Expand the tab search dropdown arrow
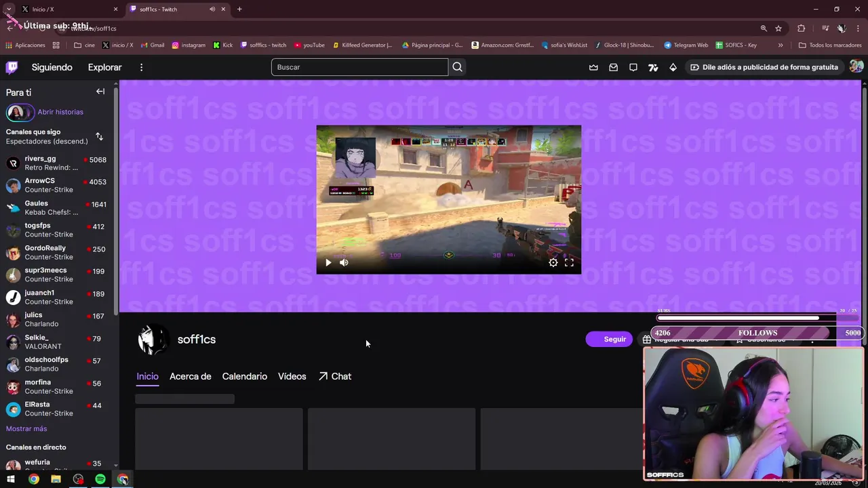 pos(9,9)
